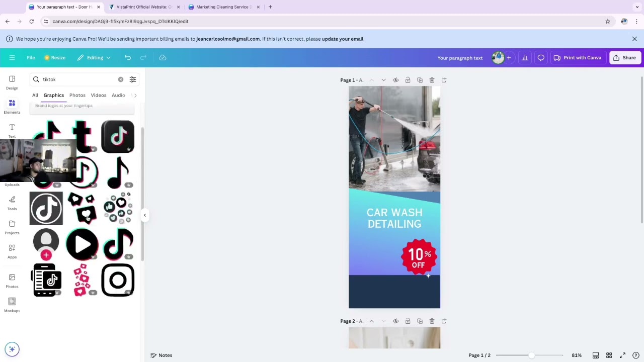Open the Design panel in the sidebar

click(x=12, y=82)
